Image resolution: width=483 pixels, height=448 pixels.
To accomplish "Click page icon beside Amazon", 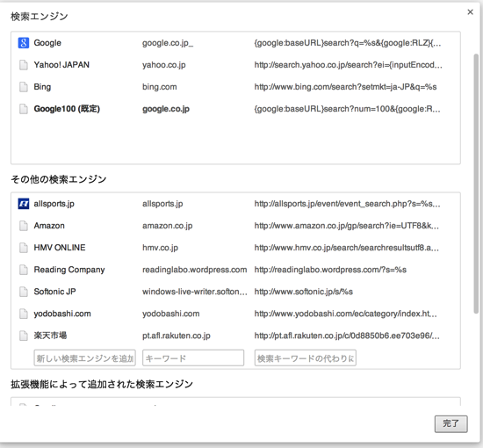I will pos(24,226).
